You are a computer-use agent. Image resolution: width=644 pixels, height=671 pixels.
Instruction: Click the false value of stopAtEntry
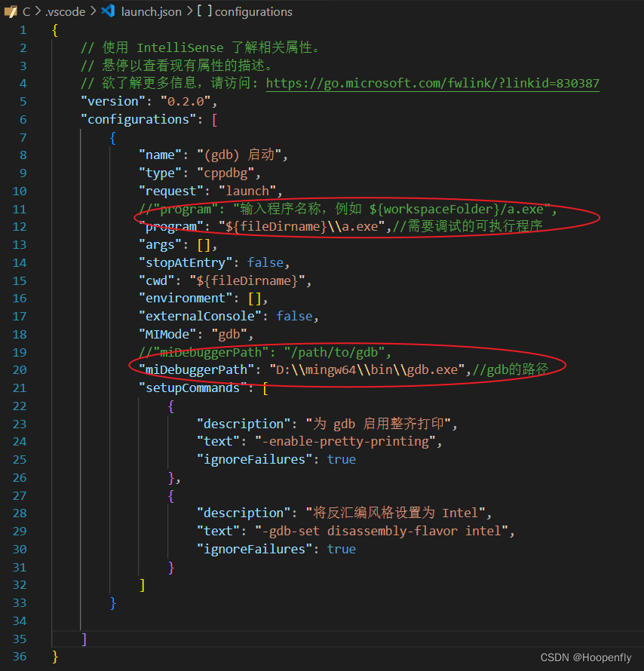tap(265, 262)
